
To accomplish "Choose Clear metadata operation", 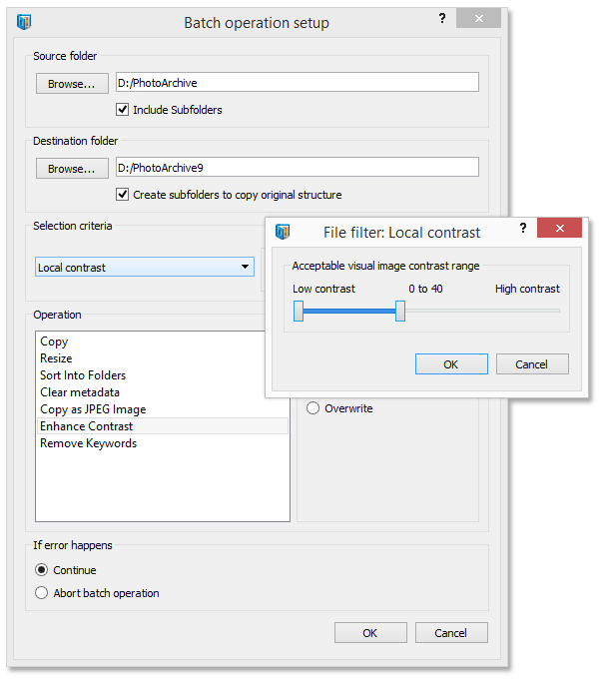I will pyautogui.click(x=163, y=392).
